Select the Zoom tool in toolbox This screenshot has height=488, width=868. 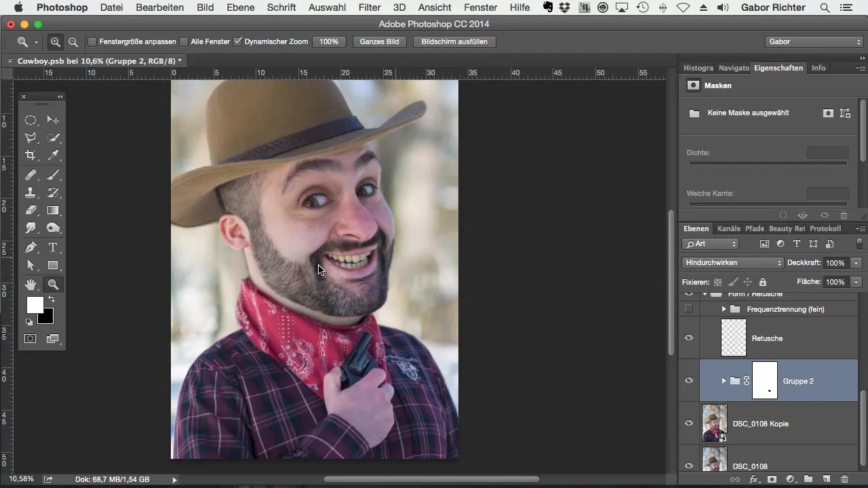pos(53,285)
